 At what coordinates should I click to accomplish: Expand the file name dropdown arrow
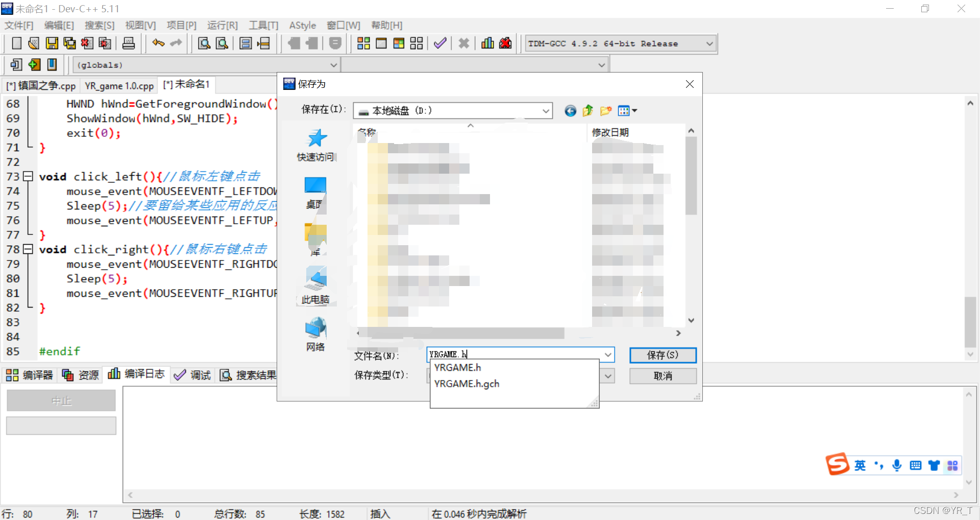pos(608,354)
